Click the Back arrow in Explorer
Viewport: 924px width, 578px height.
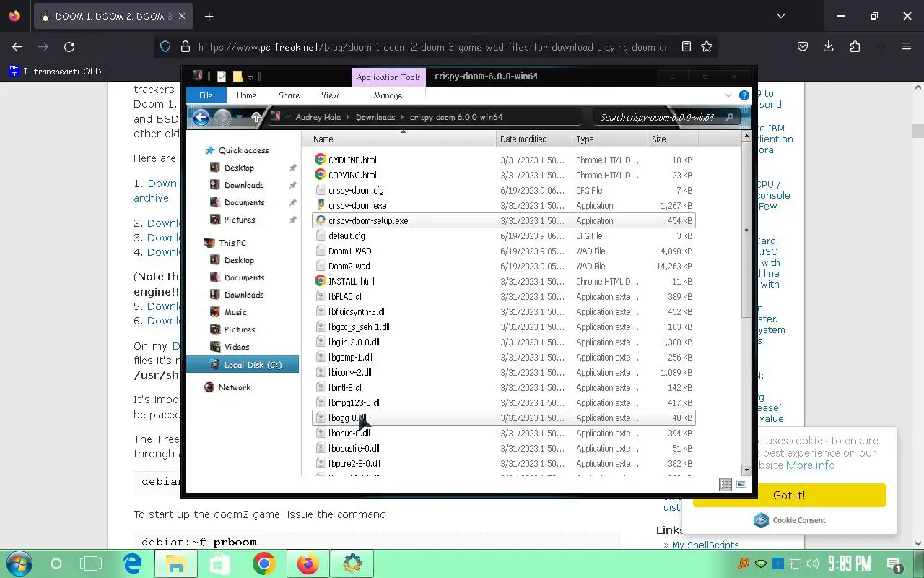tap(201, 117)
